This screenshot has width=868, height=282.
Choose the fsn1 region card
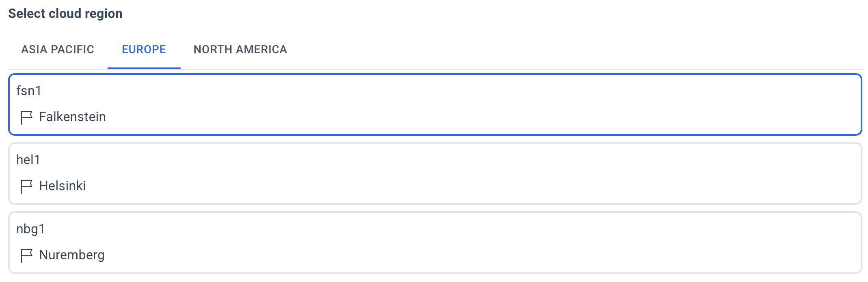point(435,104)
